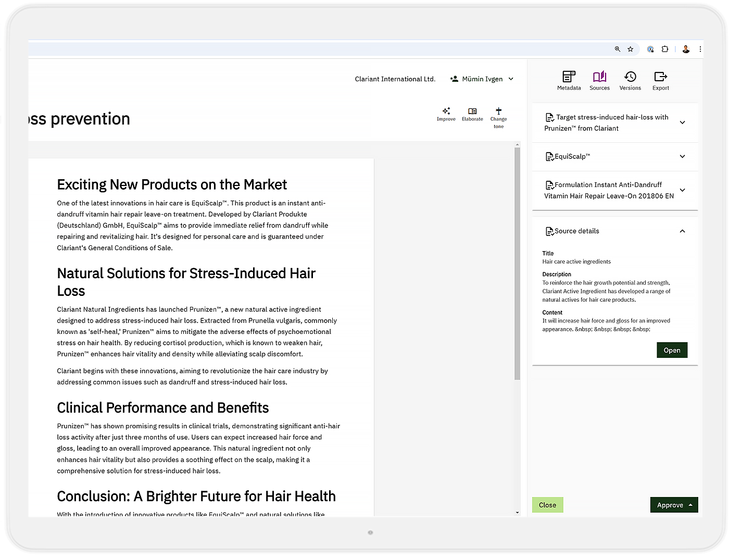This screenshot has width=729, height=560.
Task: Click the document icon beside EquiScalp
Action: [549, 156]
